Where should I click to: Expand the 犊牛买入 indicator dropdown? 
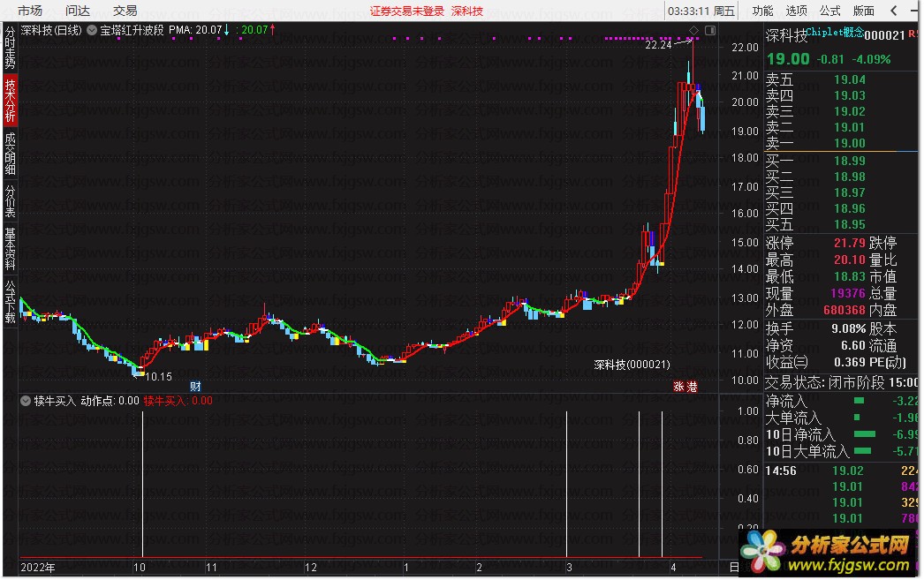pyautogui.click(x=26, y=401)
